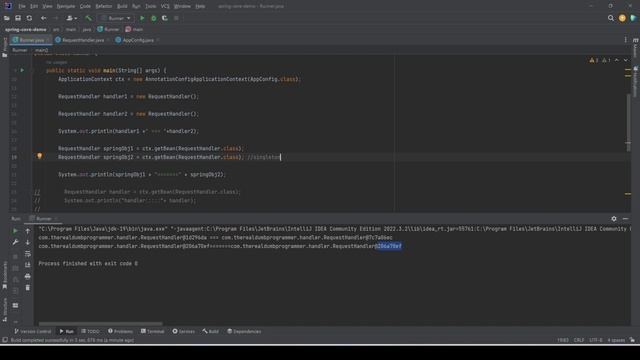
Task: Open the Navigate menu
Action: [x=66, y=6]
